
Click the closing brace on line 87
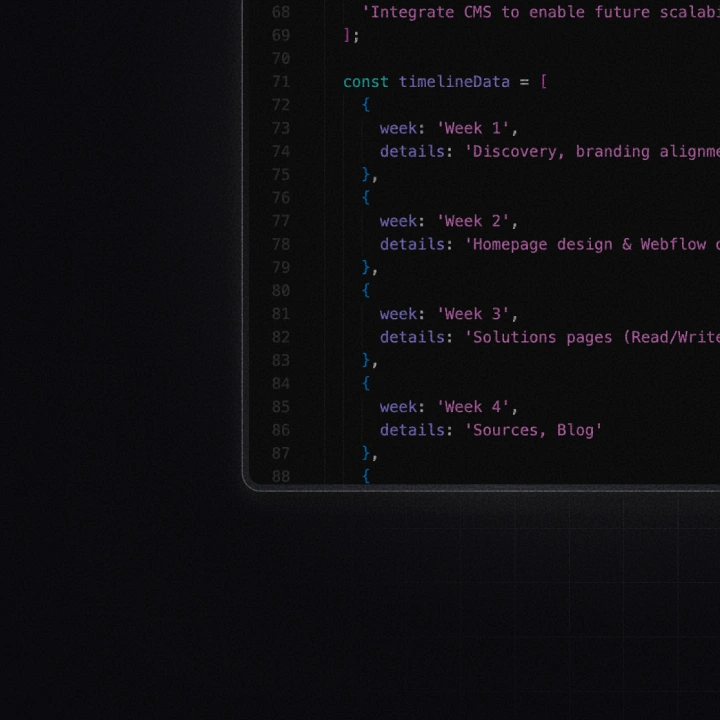366,453
